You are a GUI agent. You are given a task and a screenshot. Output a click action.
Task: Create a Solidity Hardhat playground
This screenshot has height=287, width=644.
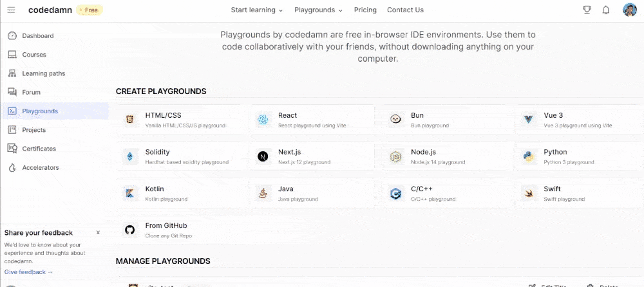coord(182,156)
